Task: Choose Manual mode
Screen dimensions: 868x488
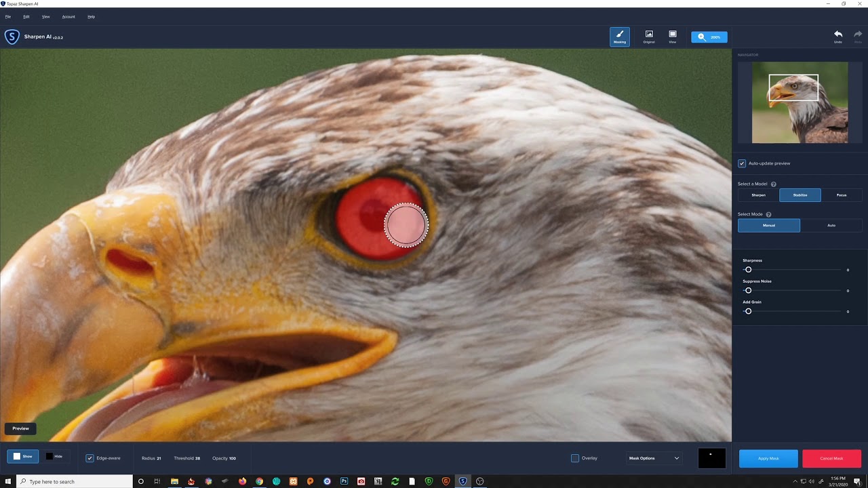Action: [769, 225]
